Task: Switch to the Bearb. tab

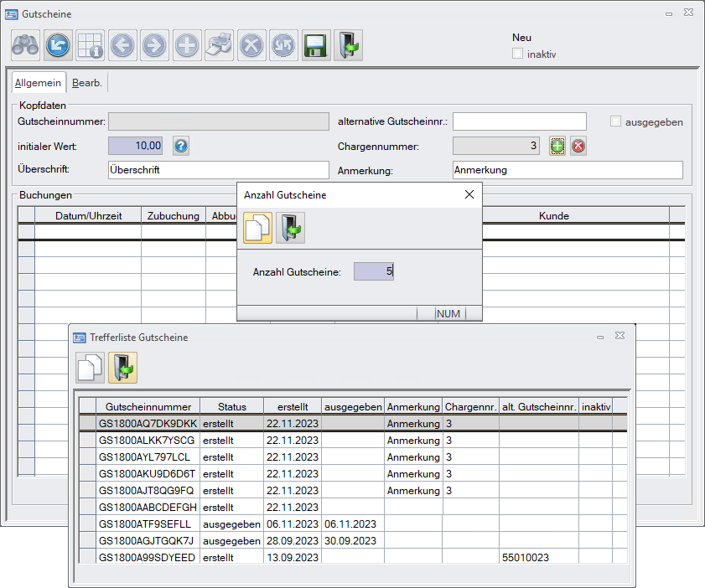Action: (x=87, y=83)
